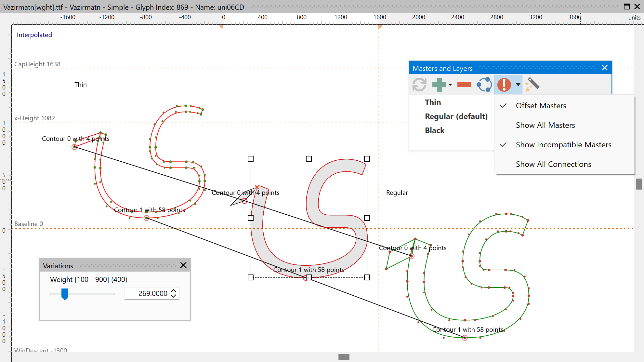644x362 pixels.
Task: Close the Variations panel
Action: pos(183,265)
